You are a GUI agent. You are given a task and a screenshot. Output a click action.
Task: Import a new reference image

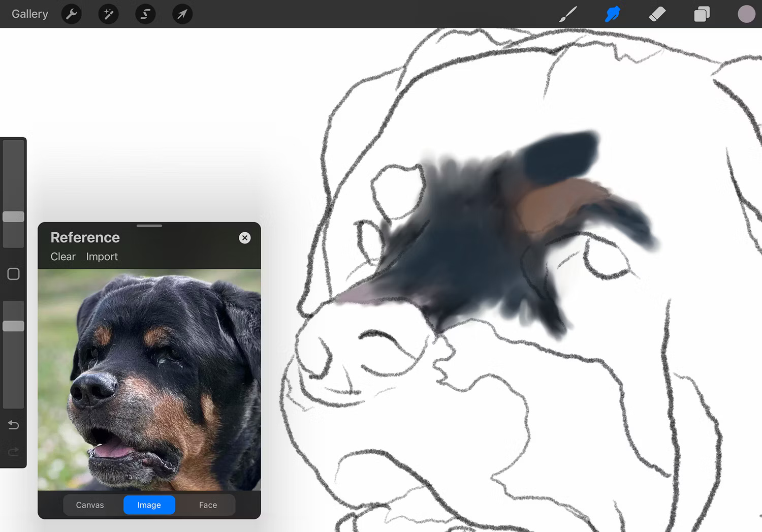pos(102,257)
